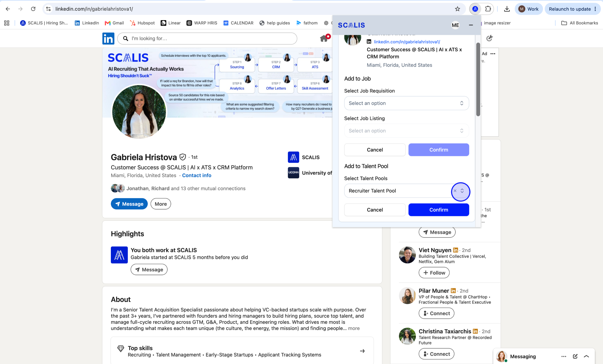Viewport: 603px width, 364px height.
Task: Open Viet Nguyen's profile photo
Action: pyautogui.click(x=407, y=255)
